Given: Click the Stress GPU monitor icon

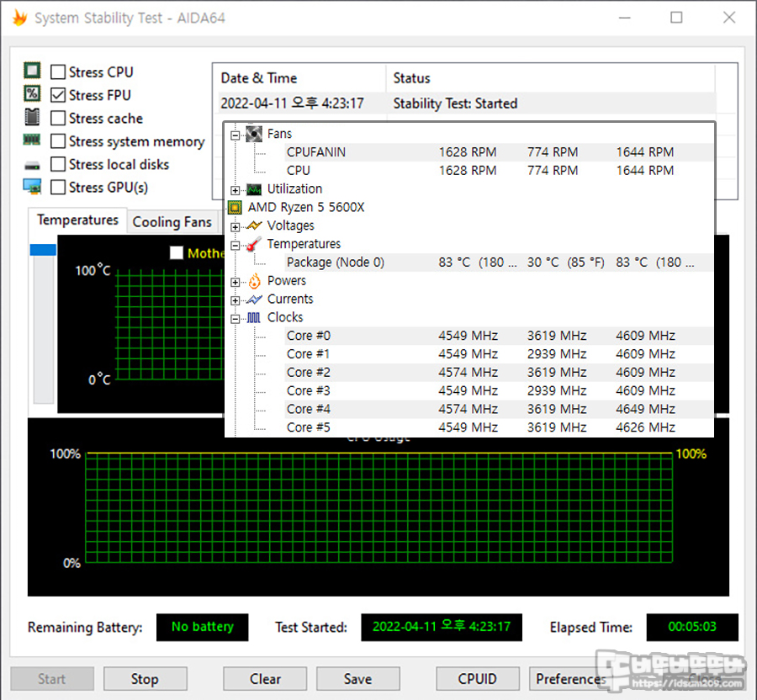Looking at the screenshot, I should click(32, 186).
